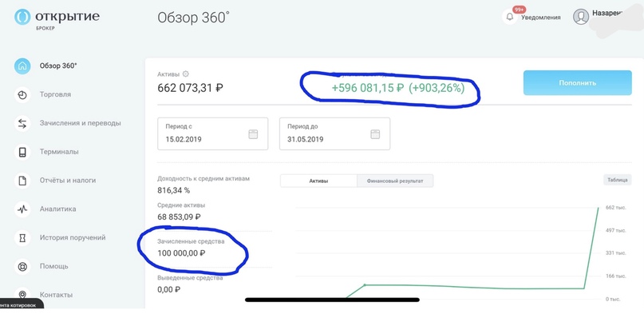Screen dimensions: 644x314
Task: Click the 816,34 % yield value
Action: pos(174,191)
